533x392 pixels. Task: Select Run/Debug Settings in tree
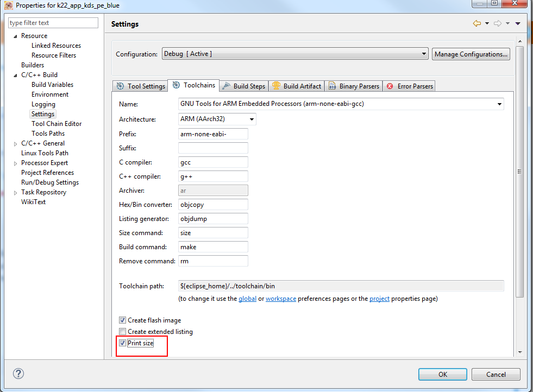[x=50, y=182]
